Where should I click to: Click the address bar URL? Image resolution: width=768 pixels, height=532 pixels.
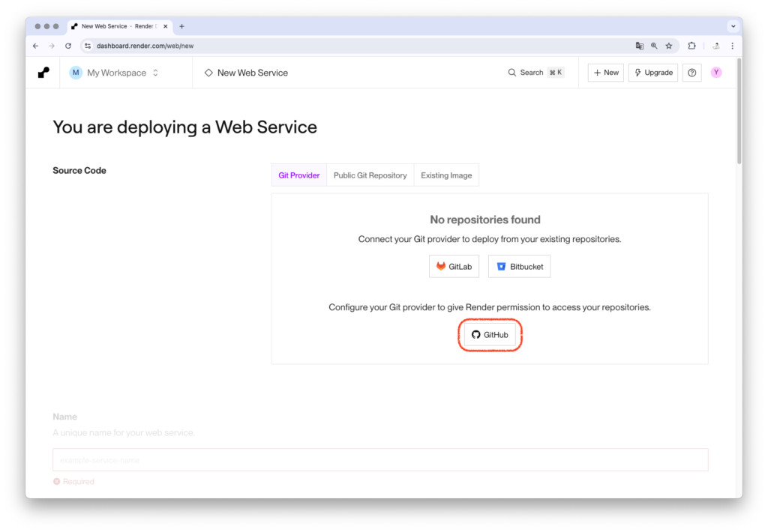145,46
